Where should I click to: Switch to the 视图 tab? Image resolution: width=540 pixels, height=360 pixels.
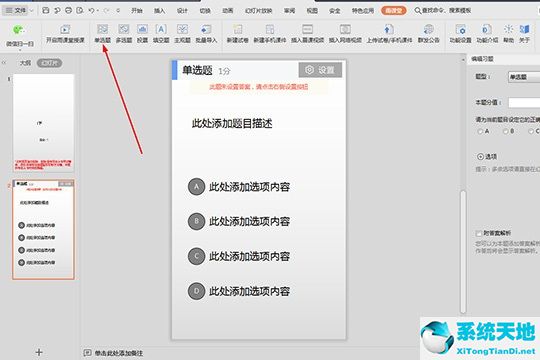312,11
